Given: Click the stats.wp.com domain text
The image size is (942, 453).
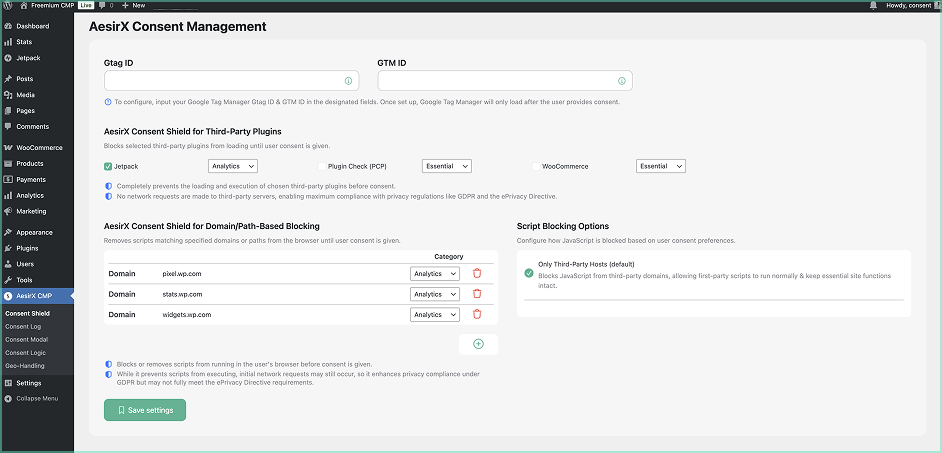Looking at the screenshot, I should pos(182,294).
